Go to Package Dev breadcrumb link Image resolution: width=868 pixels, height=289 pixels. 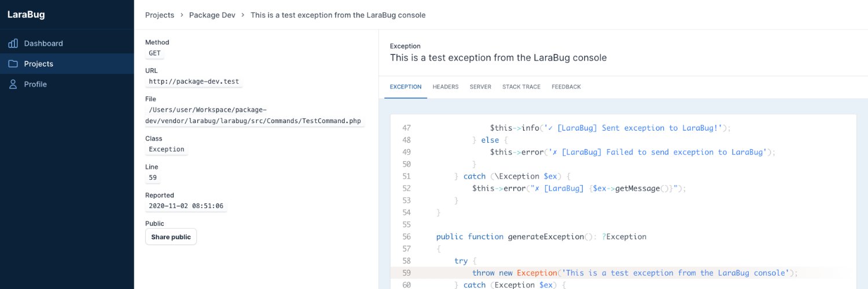[212, 15]
